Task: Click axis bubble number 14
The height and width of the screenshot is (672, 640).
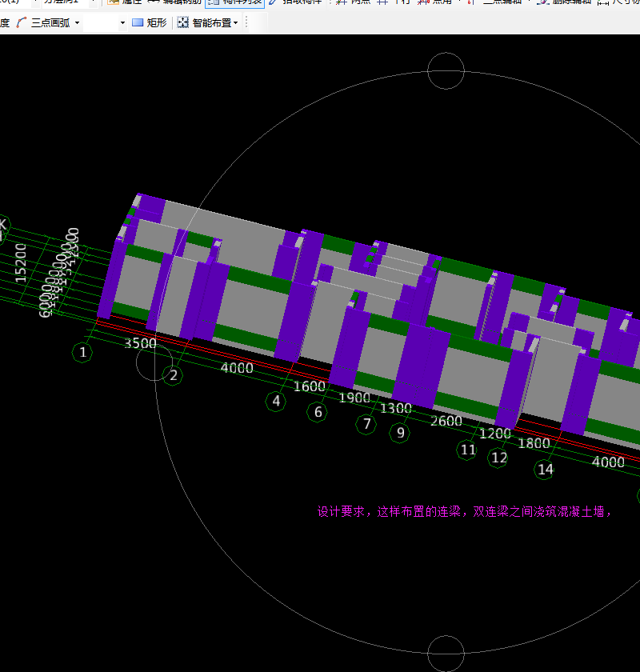Action: tap(545, 470)
